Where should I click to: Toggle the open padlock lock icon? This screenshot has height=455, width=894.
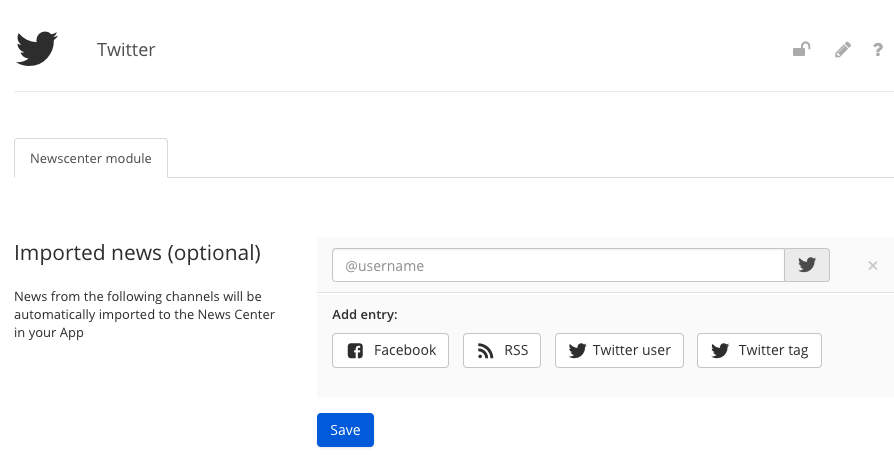(802, 50)
